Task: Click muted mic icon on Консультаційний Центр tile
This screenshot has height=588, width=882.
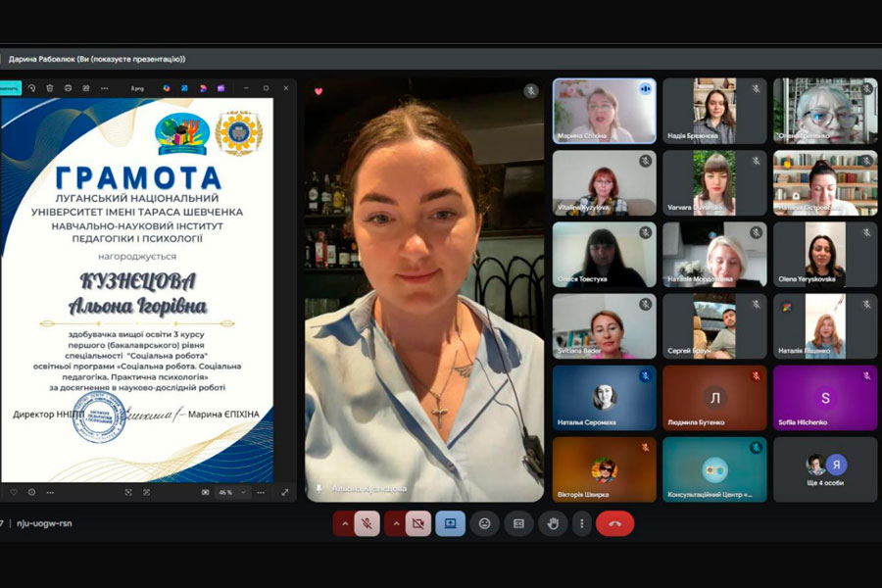Action: [x=756, y=448]
